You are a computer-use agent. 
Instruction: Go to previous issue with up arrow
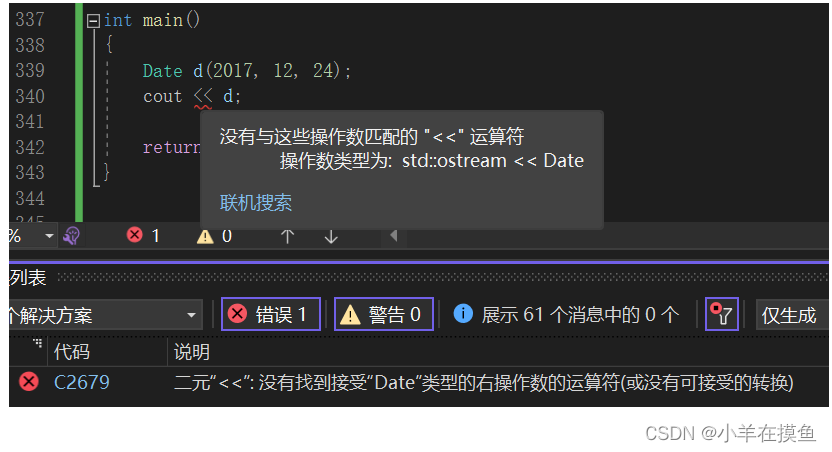tap(287, 236)
